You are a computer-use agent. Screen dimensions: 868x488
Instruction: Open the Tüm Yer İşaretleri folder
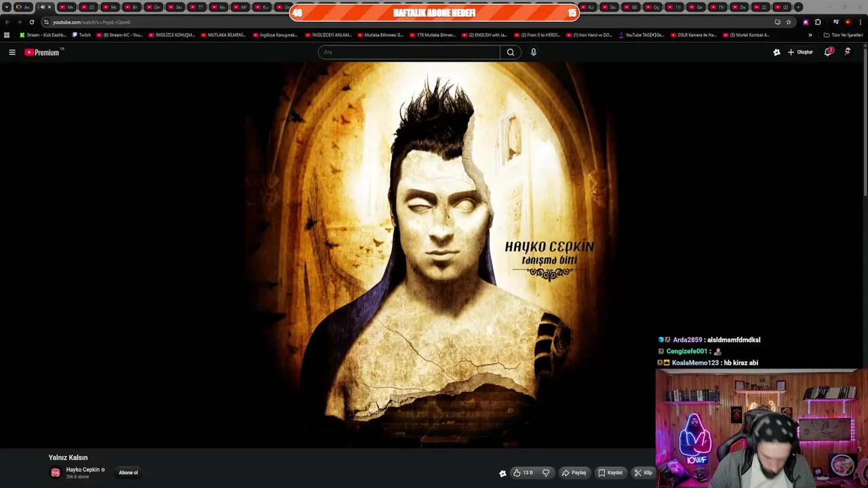point(843,35)
